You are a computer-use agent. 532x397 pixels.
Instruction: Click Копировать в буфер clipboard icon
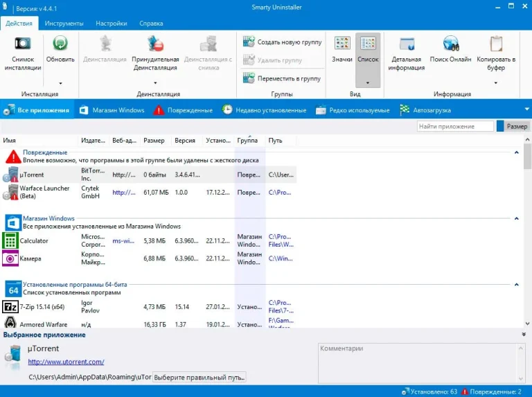pyautogui.click(x=496, y=44)
